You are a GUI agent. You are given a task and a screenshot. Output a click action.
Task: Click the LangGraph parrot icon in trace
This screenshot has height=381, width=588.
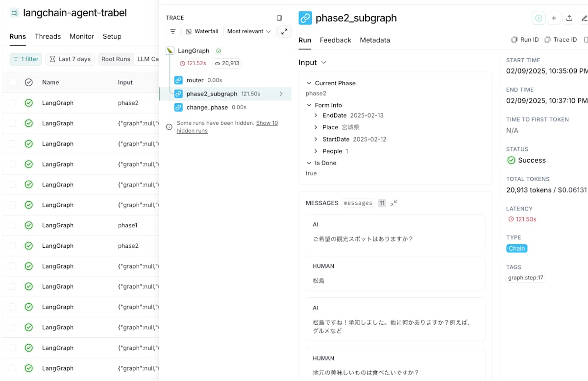[170, 50]
